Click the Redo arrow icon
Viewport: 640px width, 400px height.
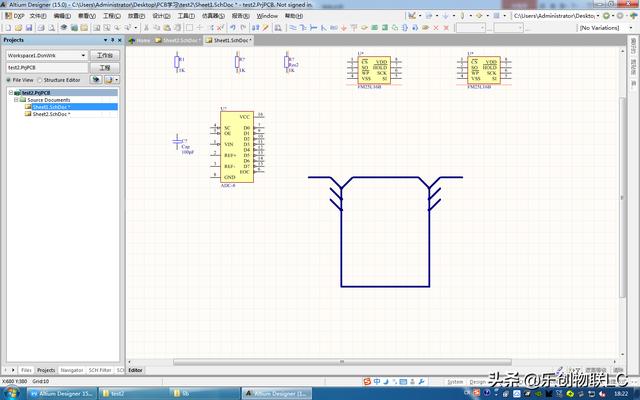coord(243,28)
